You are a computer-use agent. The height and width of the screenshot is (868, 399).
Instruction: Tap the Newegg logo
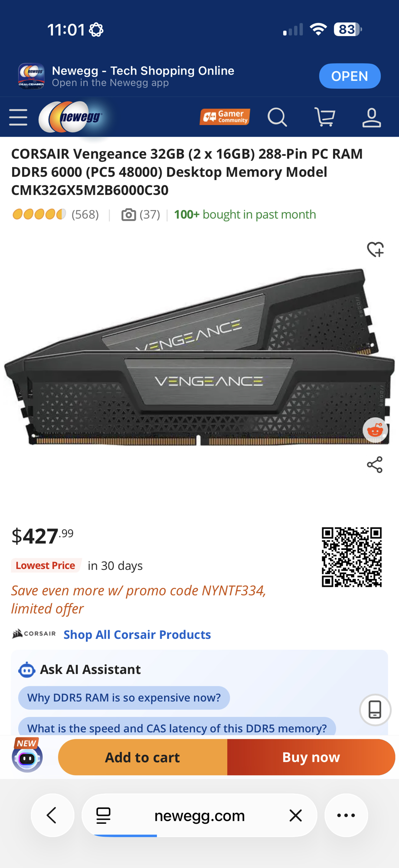71,117
